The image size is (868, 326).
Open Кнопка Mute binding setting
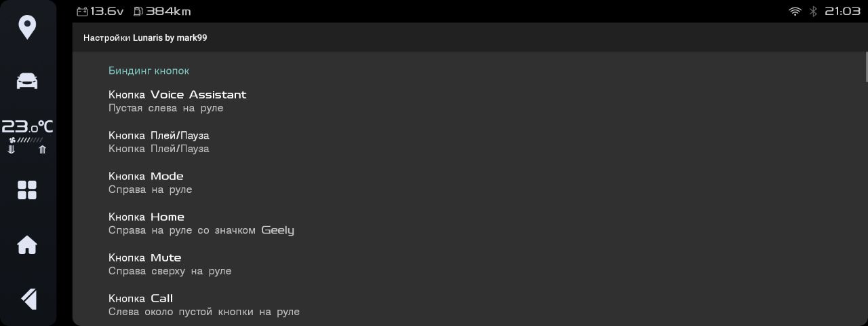(x=469, y=264)
